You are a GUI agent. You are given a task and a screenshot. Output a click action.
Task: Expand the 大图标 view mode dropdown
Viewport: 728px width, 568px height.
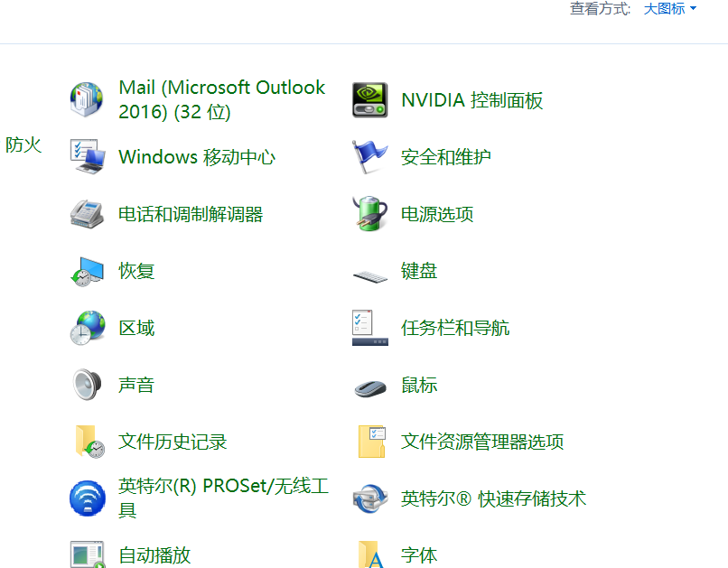[669, 9]
